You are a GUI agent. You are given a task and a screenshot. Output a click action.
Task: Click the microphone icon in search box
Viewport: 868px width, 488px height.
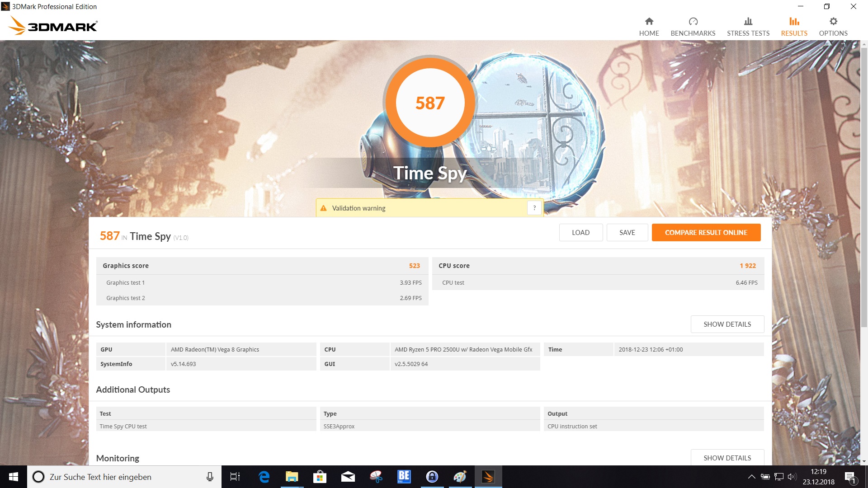pos(210,477)
